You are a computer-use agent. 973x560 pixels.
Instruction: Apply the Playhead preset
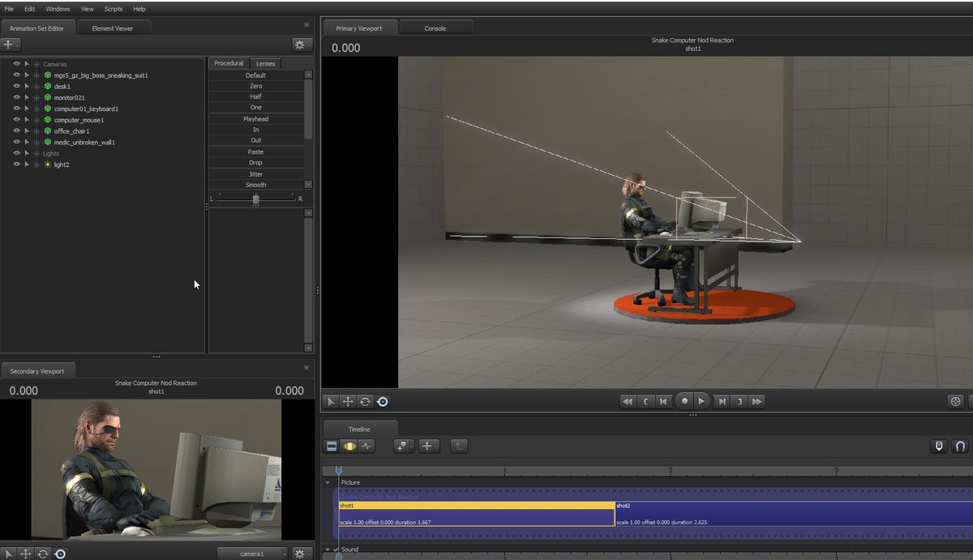tap(255, 119)
